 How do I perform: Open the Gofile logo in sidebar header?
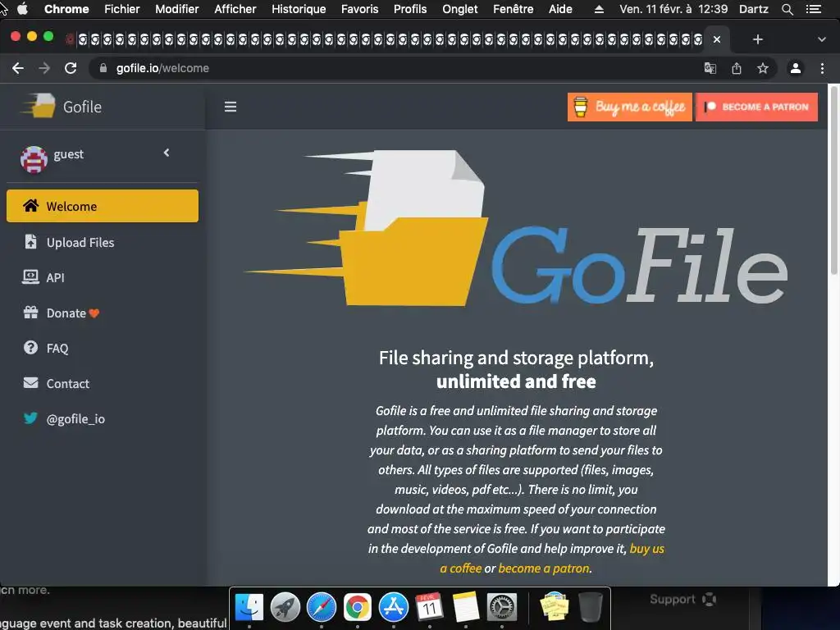coord(61,106)
